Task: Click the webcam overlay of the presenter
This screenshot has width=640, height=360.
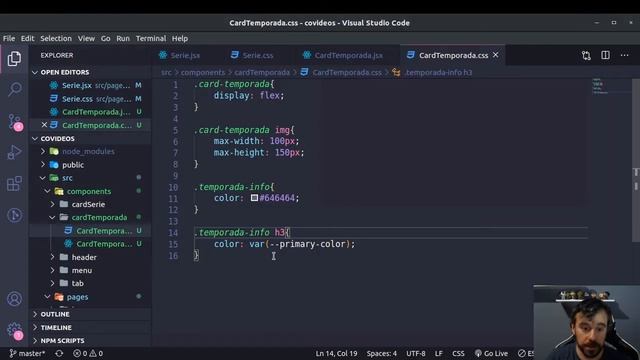Action: (x=587, y=322)
